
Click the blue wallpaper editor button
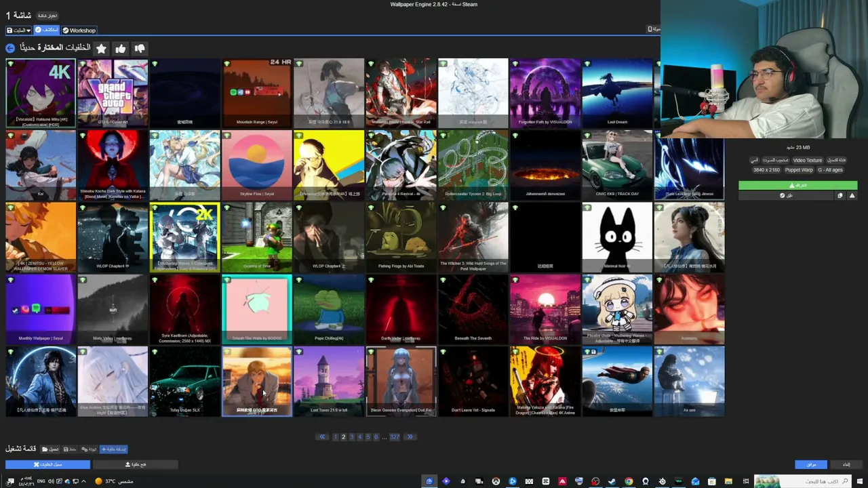point(47,464)
